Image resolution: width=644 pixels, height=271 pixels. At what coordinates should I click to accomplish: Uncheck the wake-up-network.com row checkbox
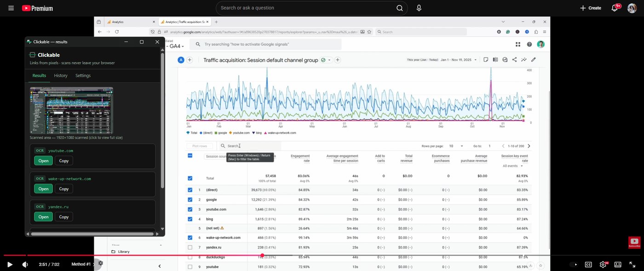point(190,238)
